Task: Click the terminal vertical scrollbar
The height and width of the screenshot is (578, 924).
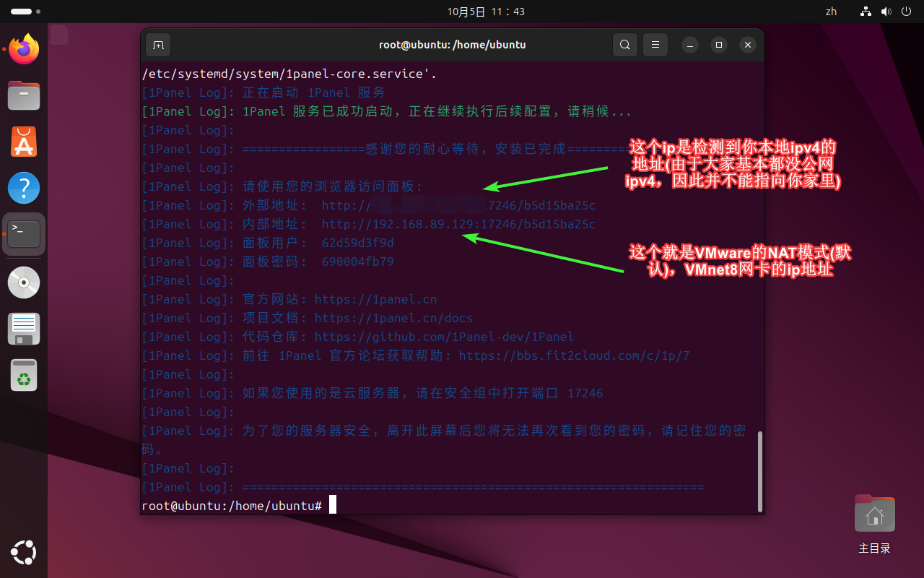Action: click(x=759, y=471)
